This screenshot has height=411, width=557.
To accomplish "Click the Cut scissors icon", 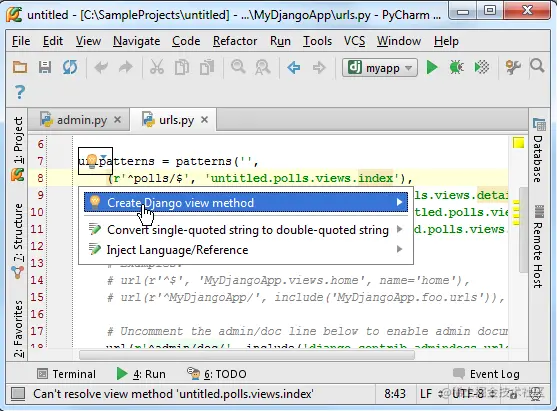I will (x=157, y=67).
